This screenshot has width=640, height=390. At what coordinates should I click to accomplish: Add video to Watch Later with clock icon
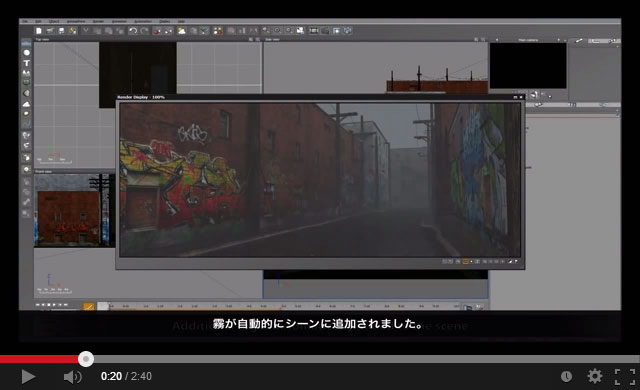(566, 377)
